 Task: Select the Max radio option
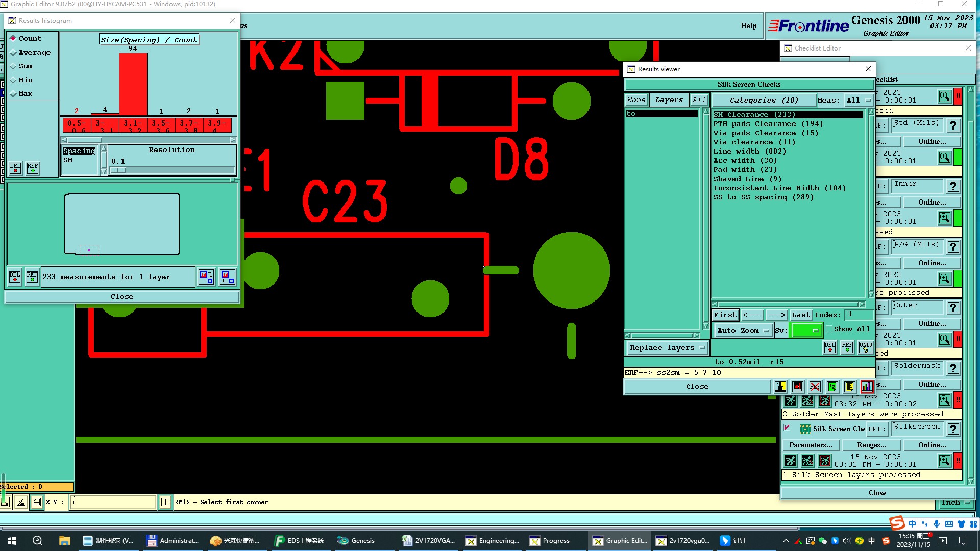point(14,94)
